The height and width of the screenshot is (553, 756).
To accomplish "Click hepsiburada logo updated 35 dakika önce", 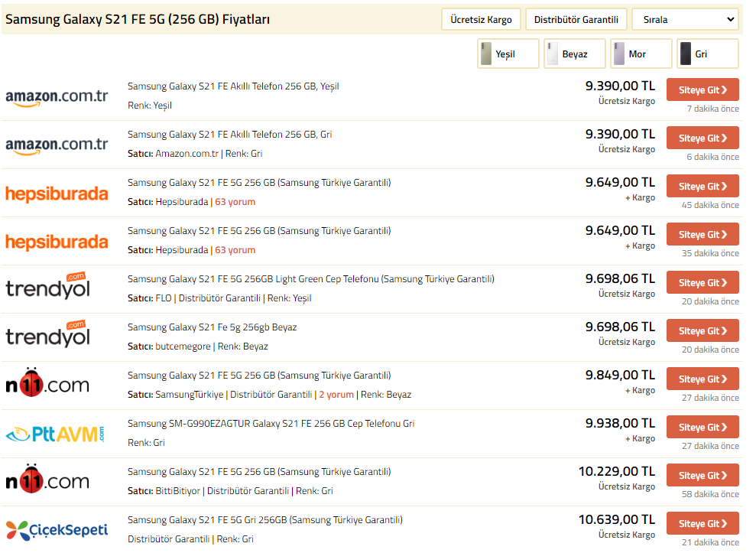I will tap(57, 241).
